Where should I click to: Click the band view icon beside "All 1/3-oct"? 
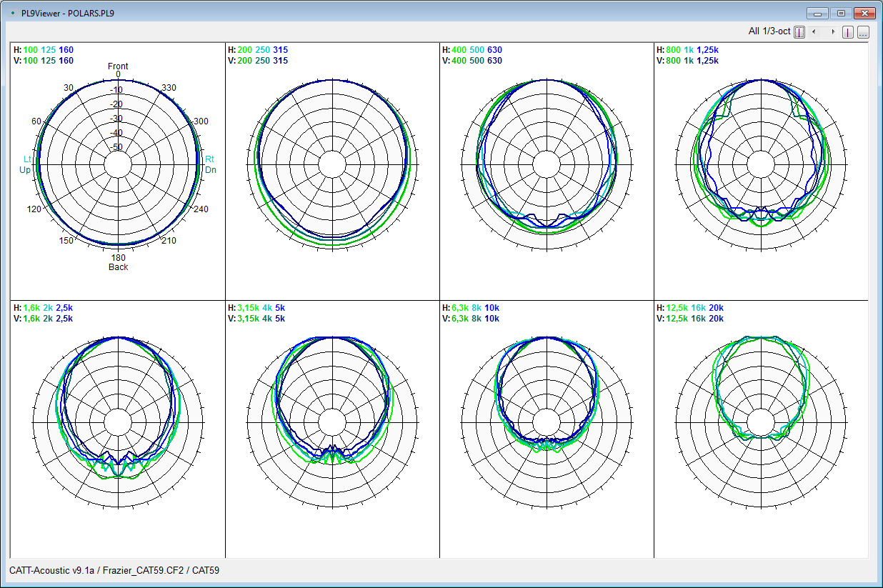(x=799, y=32)
